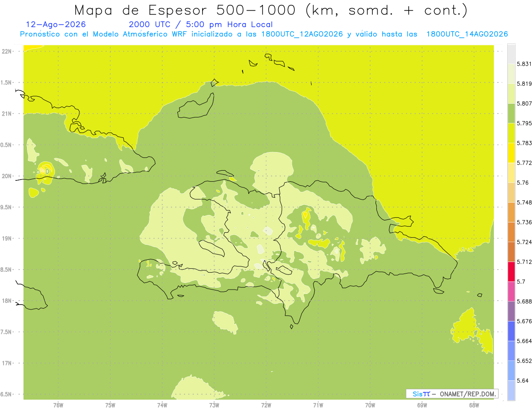
Task: Click the legend value '5.664'
Action: (x=524, y=341)
